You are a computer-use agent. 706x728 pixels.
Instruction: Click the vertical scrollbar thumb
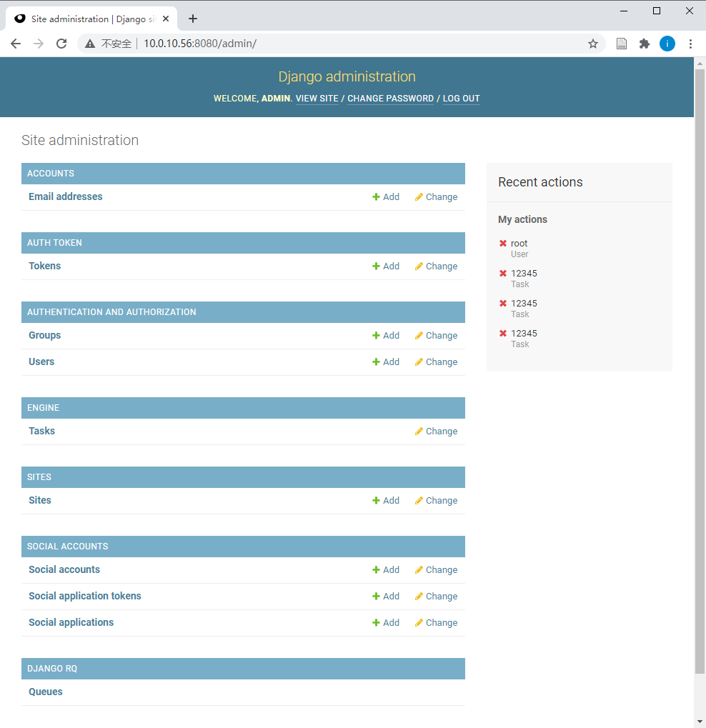[700, 372]
